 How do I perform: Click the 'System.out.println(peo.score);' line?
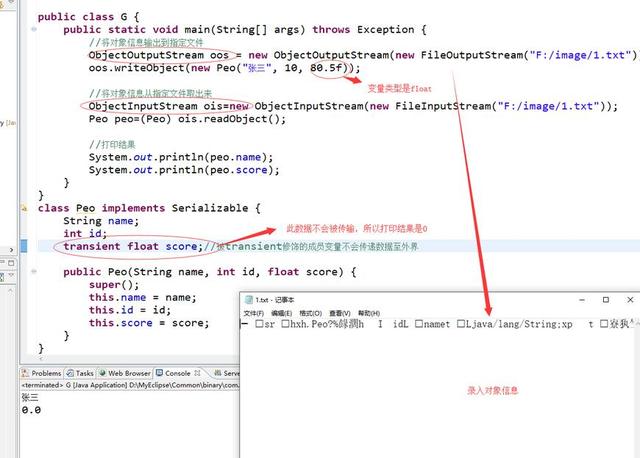[184, 170]
